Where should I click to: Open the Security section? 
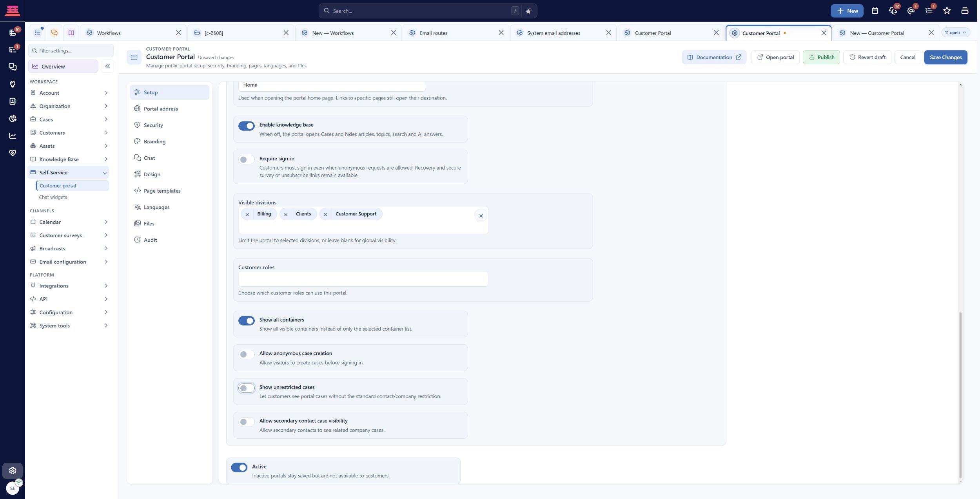[169, 125]
